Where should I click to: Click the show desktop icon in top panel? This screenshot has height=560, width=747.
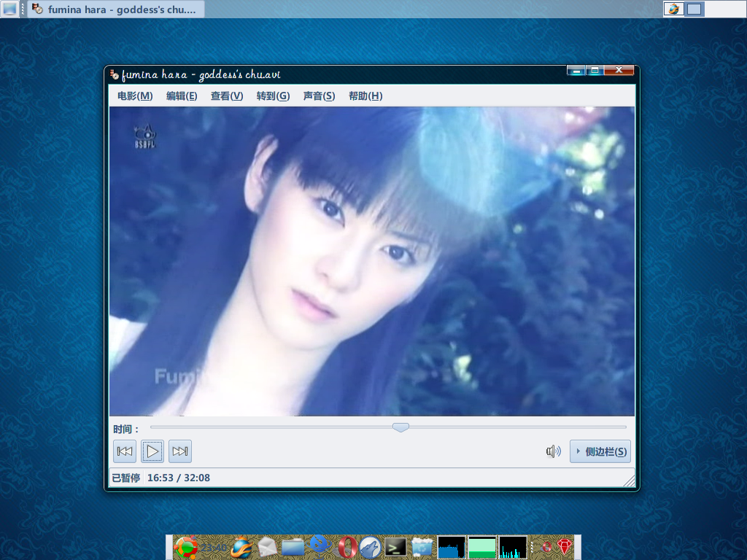[x=9, y=9]
